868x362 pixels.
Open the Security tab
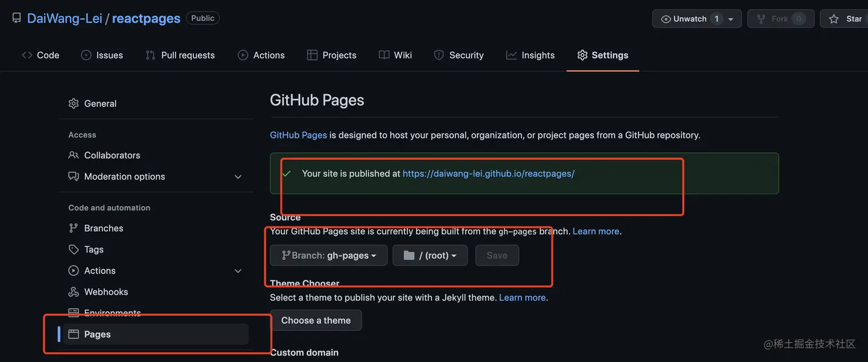click(459, 55)
